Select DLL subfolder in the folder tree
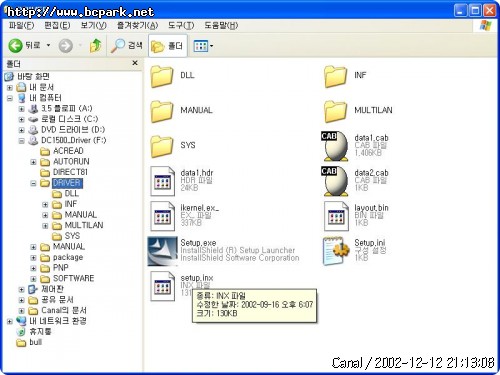 [x=71, y=194]
